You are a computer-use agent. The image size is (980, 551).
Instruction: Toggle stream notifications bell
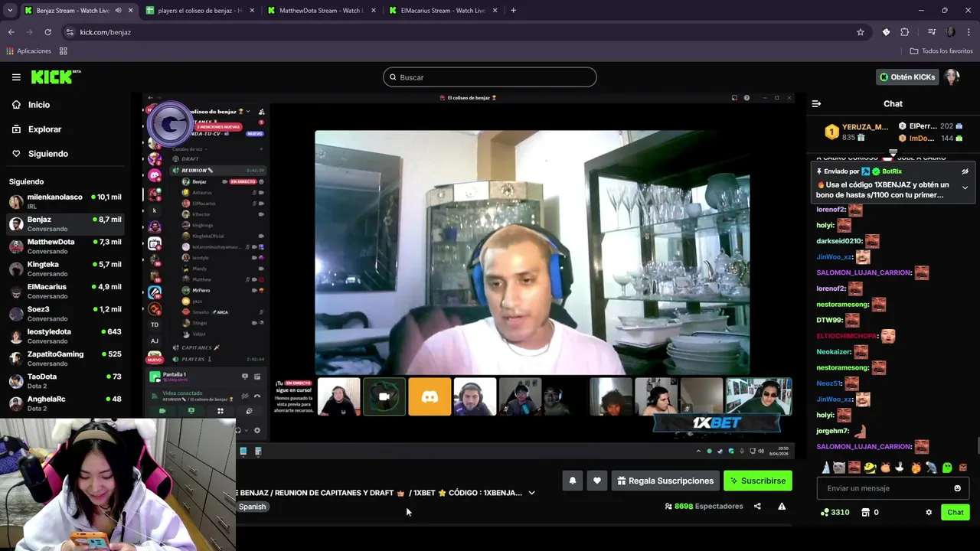coord(572,481)
